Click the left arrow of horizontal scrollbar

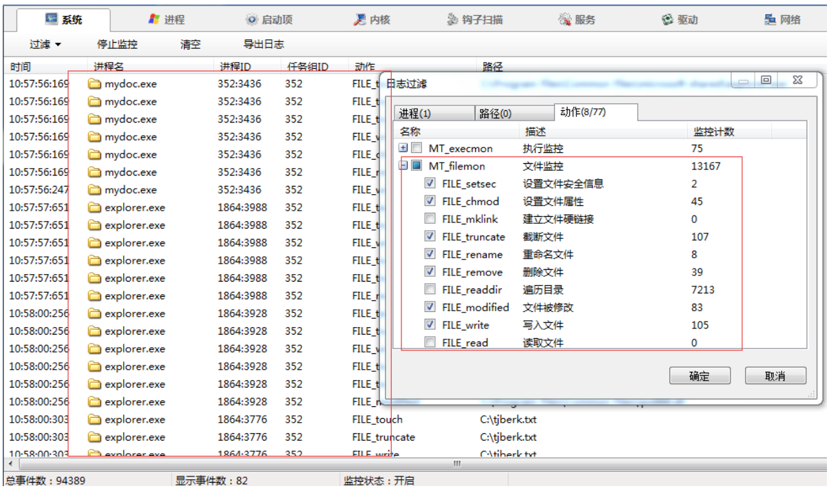click(x=10, y=463)
